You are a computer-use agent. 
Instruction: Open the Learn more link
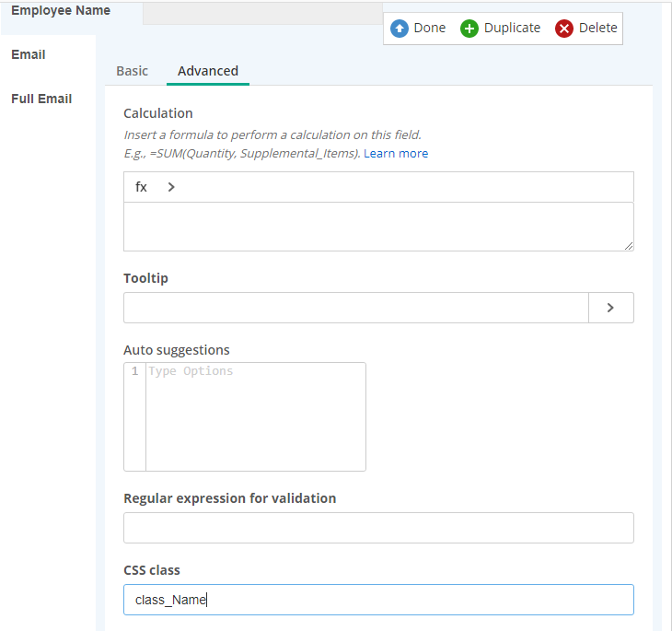tap(396, 153)
